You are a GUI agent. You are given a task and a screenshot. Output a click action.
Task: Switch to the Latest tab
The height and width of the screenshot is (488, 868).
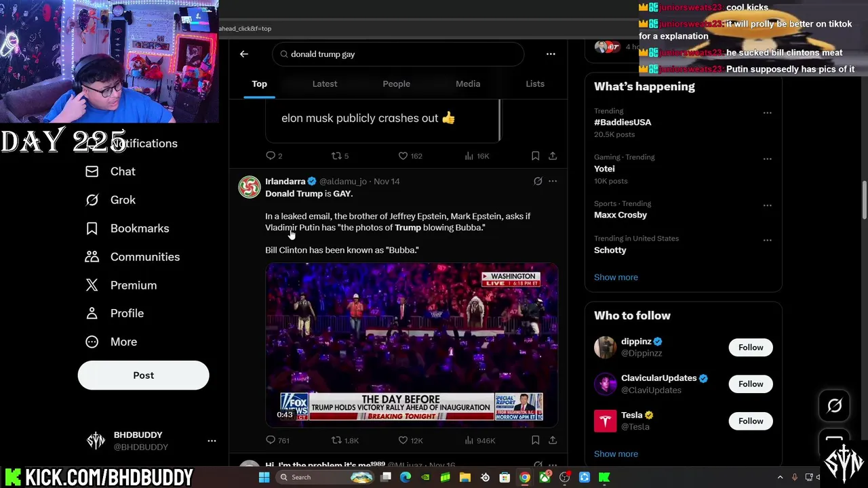[x=325, y=84]
